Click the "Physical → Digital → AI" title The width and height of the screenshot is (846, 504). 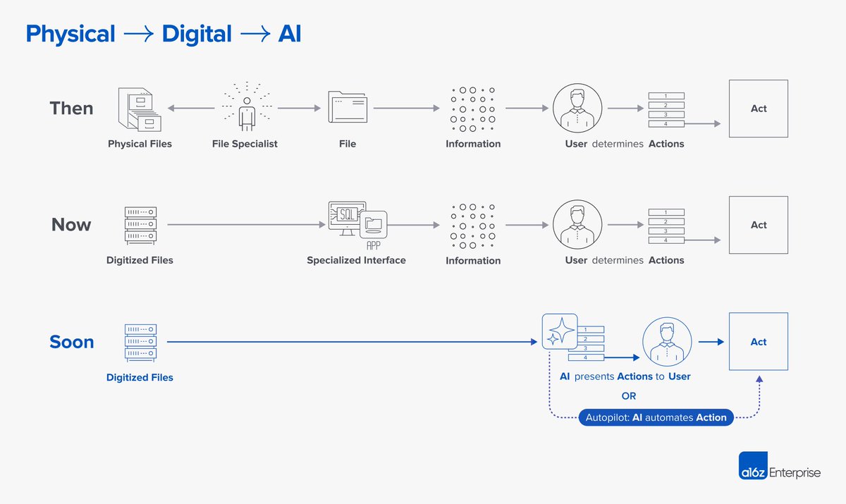click(x=164, y=34)
